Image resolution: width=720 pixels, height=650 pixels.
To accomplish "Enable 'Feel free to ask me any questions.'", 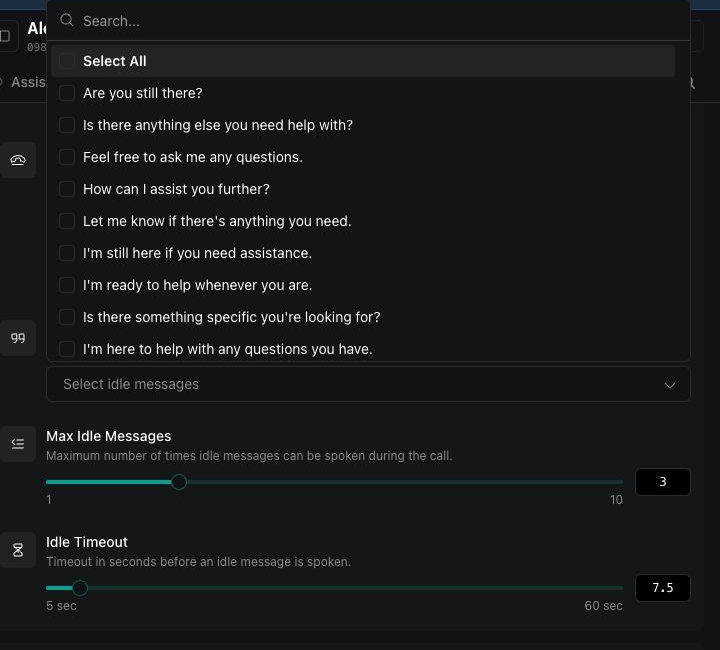I will tap(67, 157).
